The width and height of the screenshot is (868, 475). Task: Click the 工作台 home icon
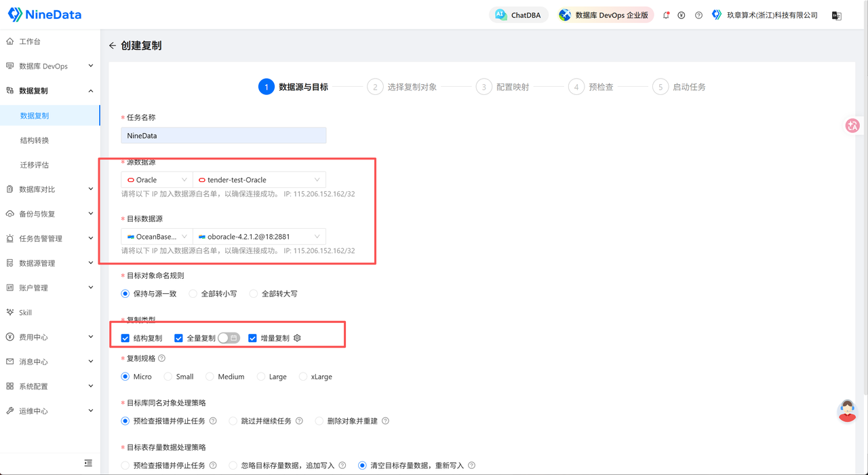10,41
